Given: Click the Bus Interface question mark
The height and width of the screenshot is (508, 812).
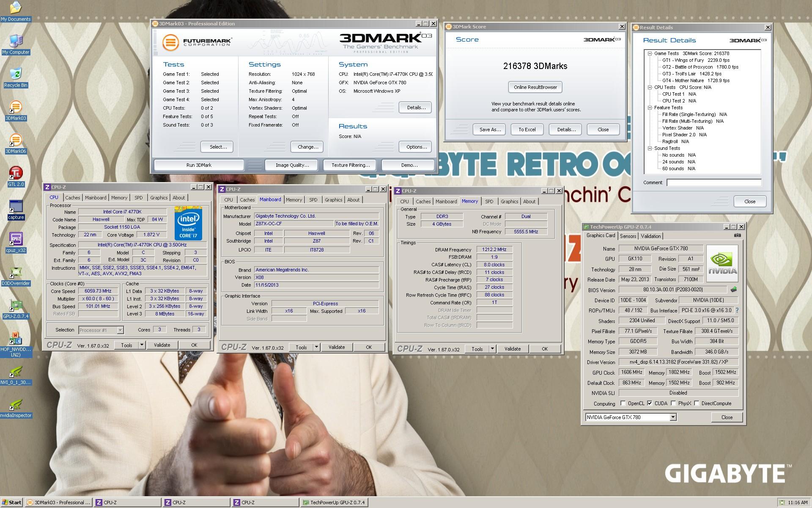Looking at the screenshot, I should [737, 310].
